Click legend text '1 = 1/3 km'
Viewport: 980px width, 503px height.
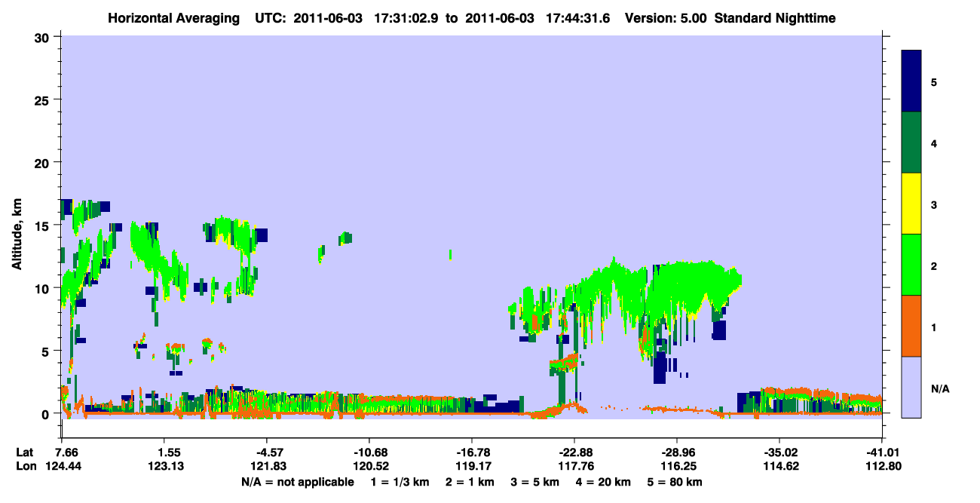pos(400,482)
